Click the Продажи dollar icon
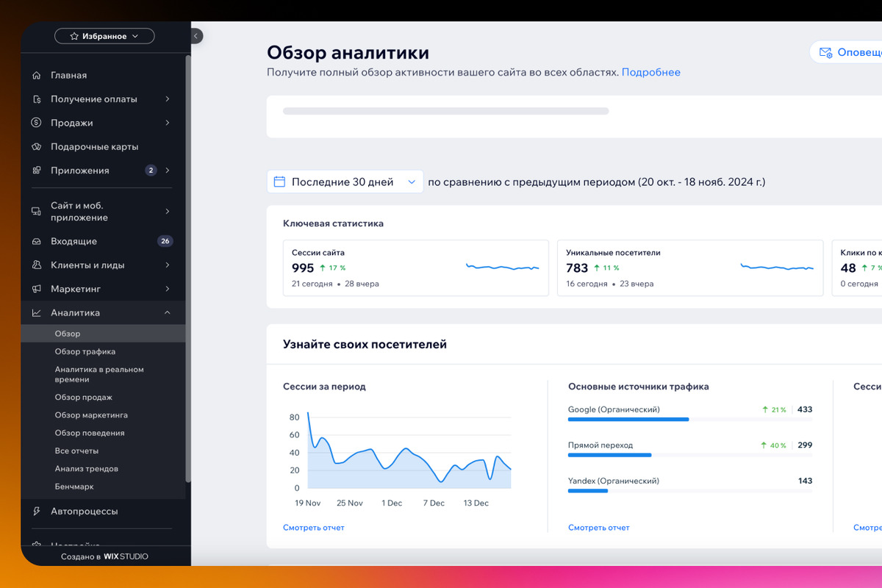 coord(36,123)
